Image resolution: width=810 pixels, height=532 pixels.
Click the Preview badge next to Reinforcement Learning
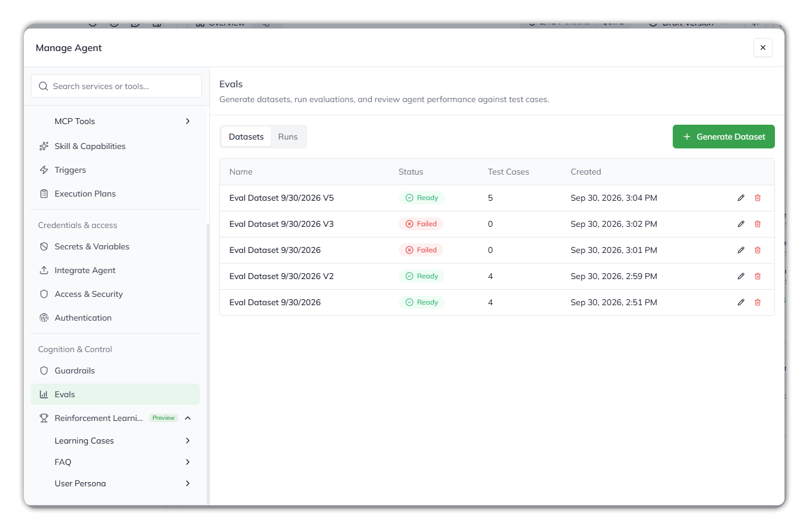click(163, 418)
